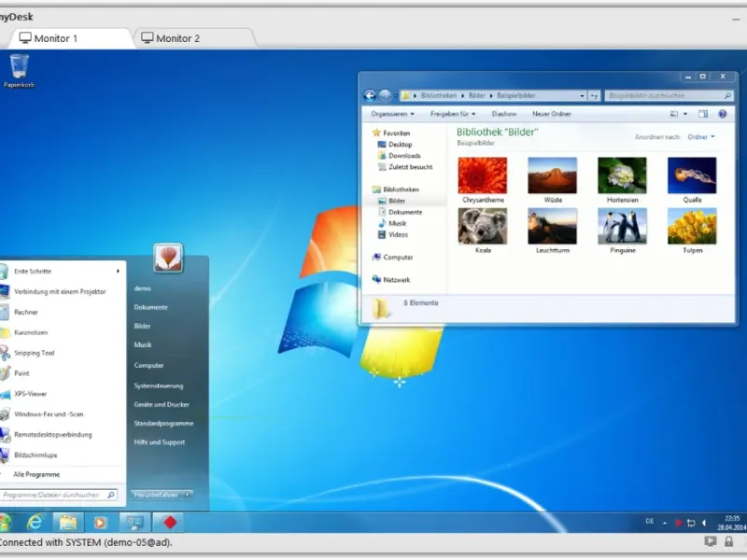The width and height of the screenshot is (747, 560).
Task: Open the demo user folder in Start menu
Action: [143, 288]
